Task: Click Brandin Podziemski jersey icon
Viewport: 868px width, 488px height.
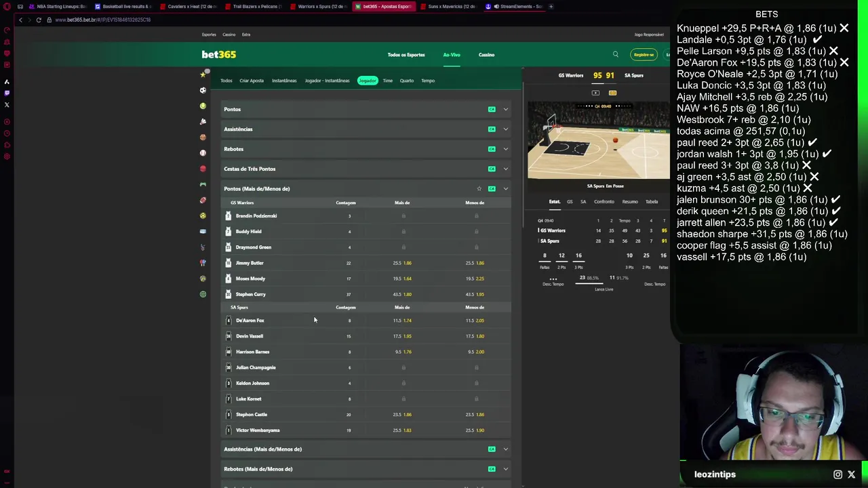Action: [x=229, y=216]
